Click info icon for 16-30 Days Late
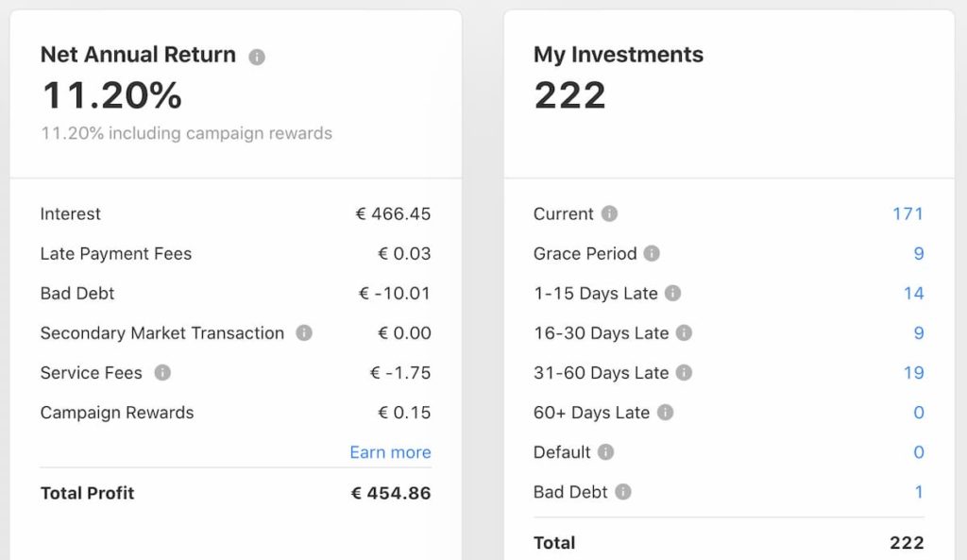Screen dimensions: 967x560 coord(684,333)
